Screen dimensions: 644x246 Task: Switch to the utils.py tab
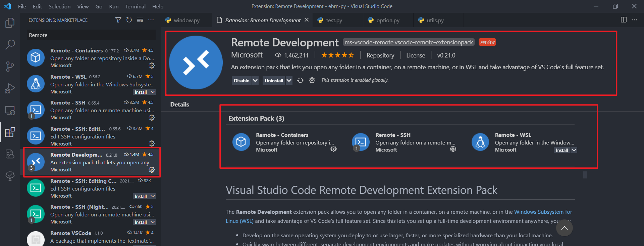click(x=438, y=20)
